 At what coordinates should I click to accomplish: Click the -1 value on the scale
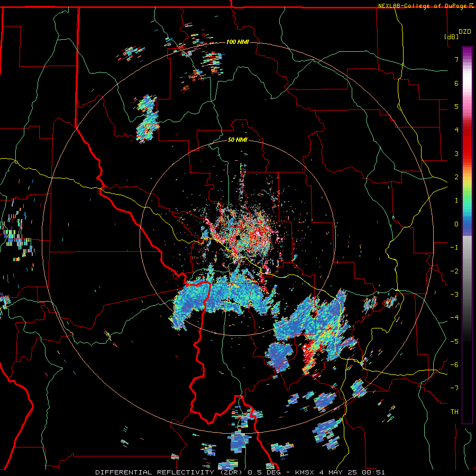[x=454, y=248]
